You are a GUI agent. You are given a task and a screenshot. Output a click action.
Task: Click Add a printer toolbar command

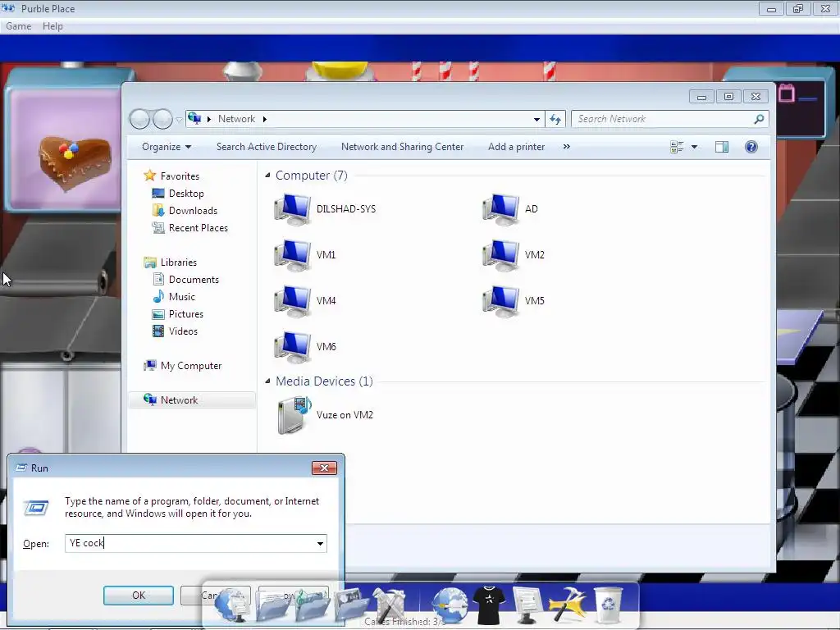click(517, 147)
